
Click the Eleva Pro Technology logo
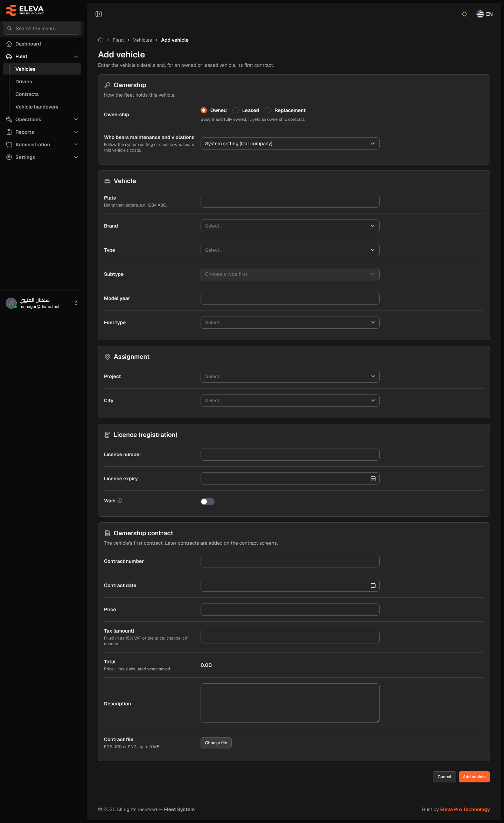[x=24, y=10]
